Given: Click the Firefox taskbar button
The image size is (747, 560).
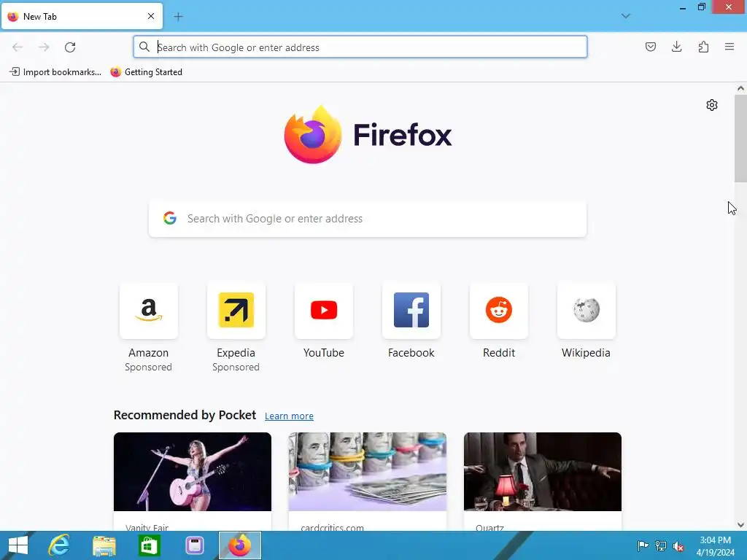Looking at the screenshot, I should [240, 545].
